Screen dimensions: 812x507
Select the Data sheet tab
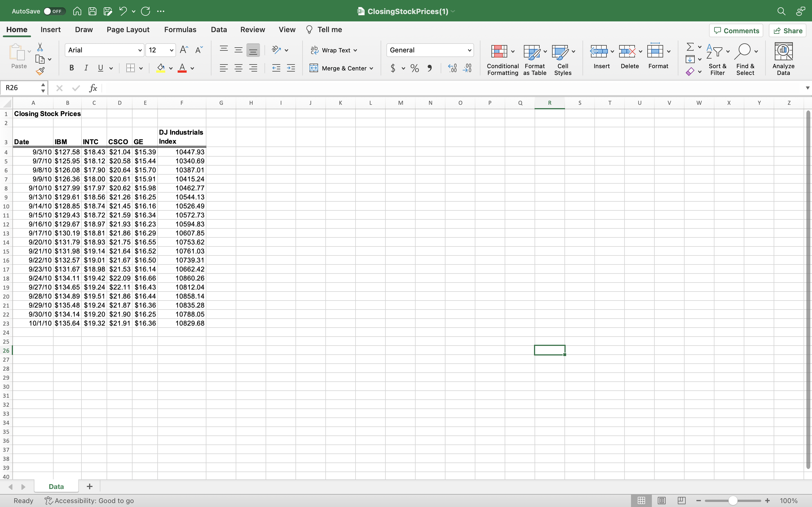tap(56, 486)
